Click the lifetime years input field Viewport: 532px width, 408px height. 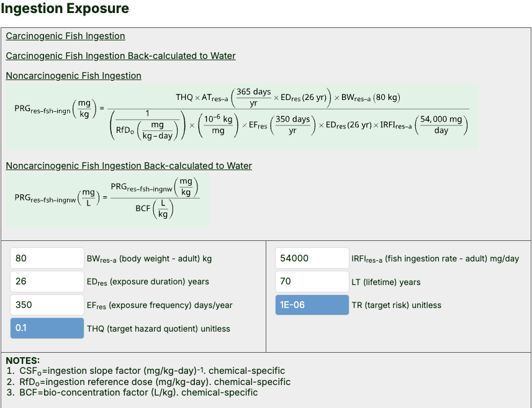click(x=312, y=281)
